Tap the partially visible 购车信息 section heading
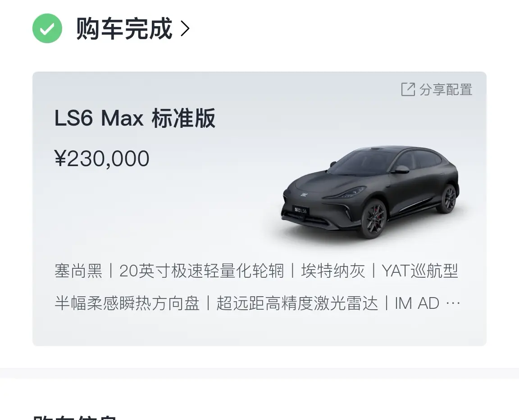The image size is (519, 420). point(75,416)
